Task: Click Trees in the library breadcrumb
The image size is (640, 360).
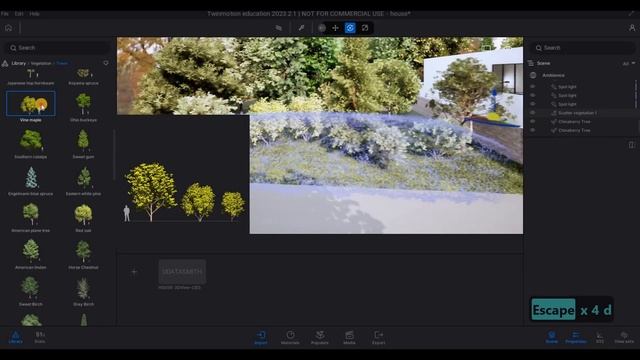Action: pos(62,63)
